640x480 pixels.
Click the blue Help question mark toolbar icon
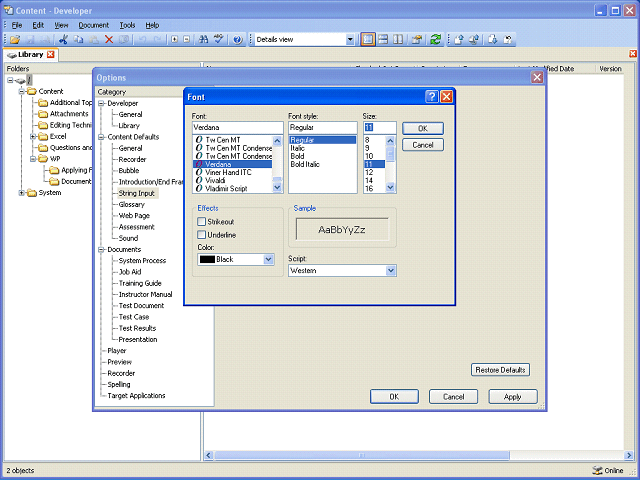tap(238, 39)
